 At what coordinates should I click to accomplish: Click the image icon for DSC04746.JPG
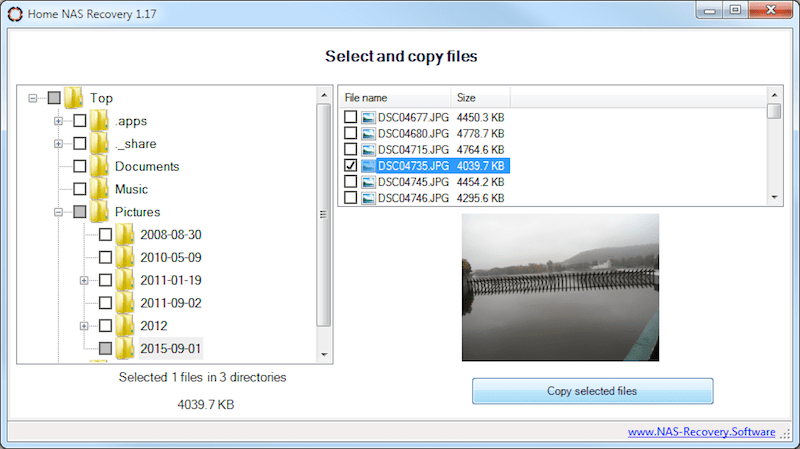tap(368, 199)
